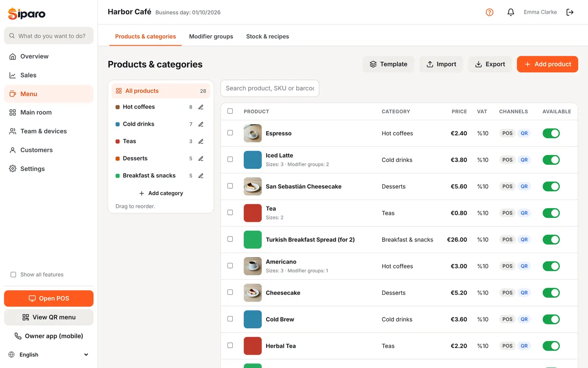Select the Products & categories tab
Screen dimensions: 588x368
click(x=146, y=36)
